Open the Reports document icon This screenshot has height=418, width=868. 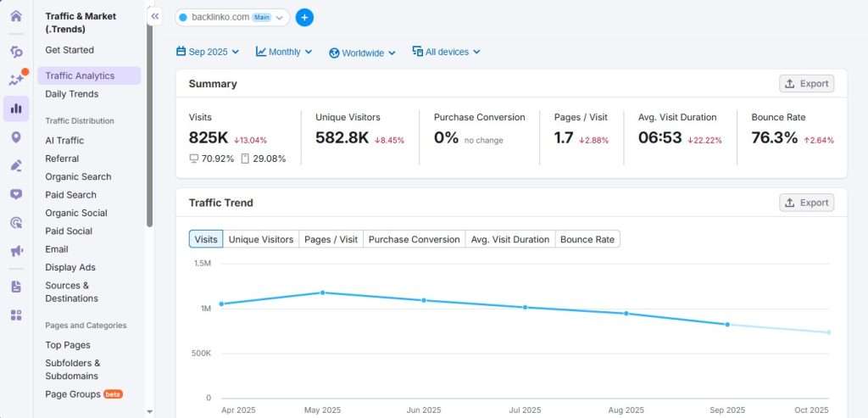[16, 287]
